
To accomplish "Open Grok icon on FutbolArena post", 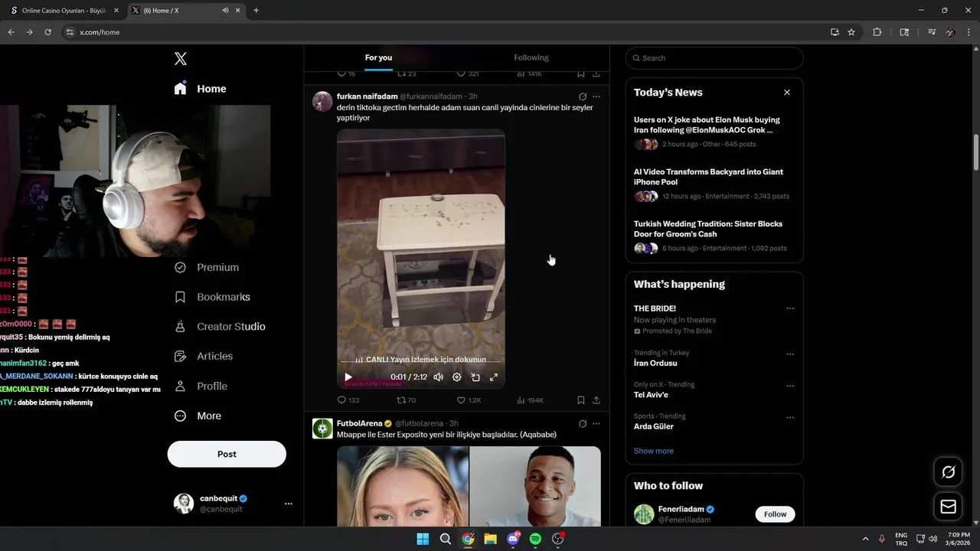I will [x=583, y=423].
